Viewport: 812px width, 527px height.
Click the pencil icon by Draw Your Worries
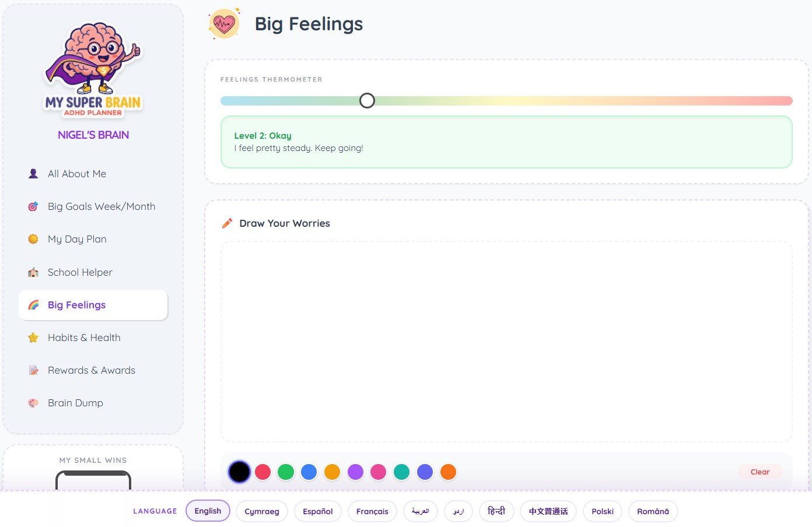click(x=228, y=223)
